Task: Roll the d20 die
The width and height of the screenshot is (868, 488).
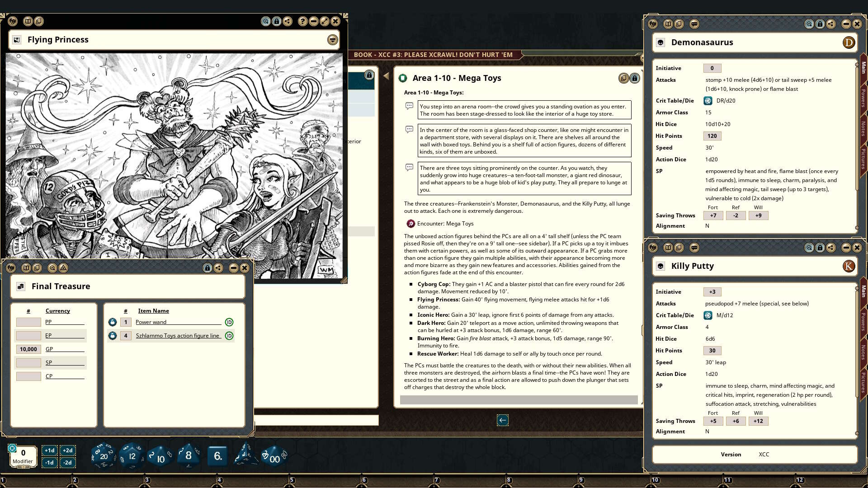Action: coord(103,455)
